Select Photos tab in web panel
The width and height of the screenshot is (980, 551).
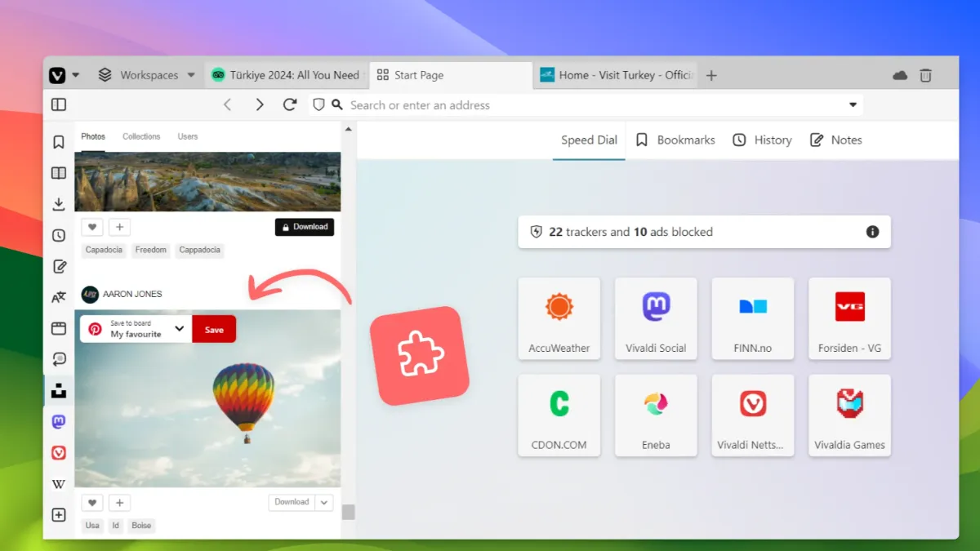(x=93, y=136)
